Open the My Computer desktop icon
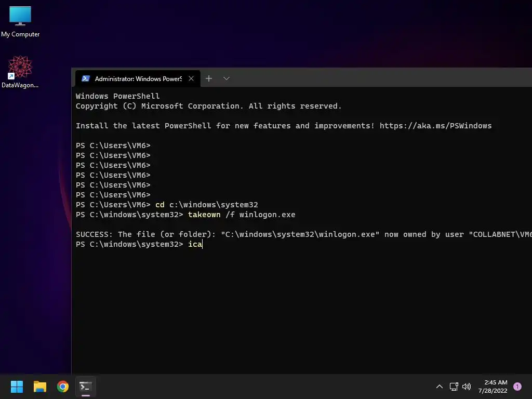This screenshot has width=532, height=399. point(20,21)
